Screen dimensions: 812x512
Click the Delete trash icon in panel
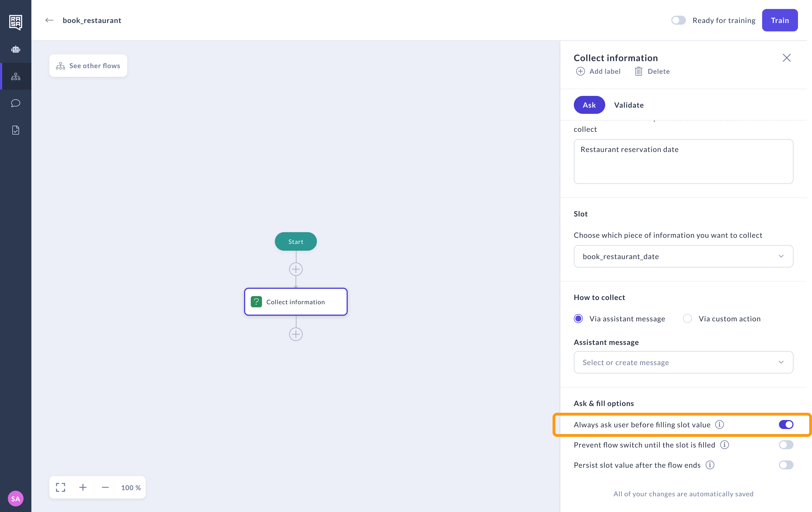tap(638, 71)
